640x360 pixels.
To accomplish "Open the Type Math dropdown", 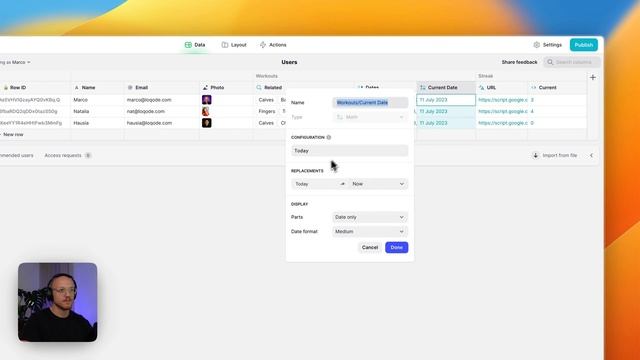I will (370, 117).
